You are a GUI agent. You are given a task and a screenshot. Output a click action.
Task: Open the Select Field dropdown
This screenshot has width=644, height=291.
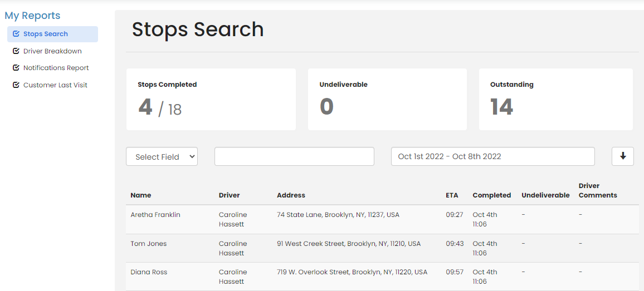[x=162, y=157]
